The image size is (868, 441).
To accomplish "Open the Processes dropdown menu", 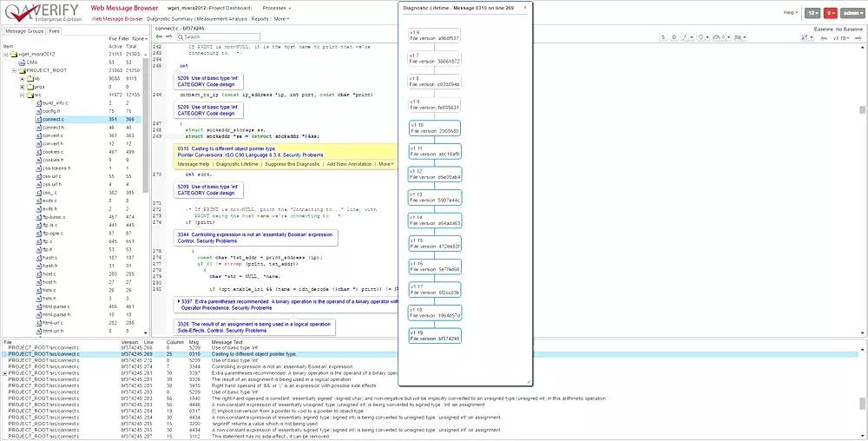I will (x=276, y=9).
